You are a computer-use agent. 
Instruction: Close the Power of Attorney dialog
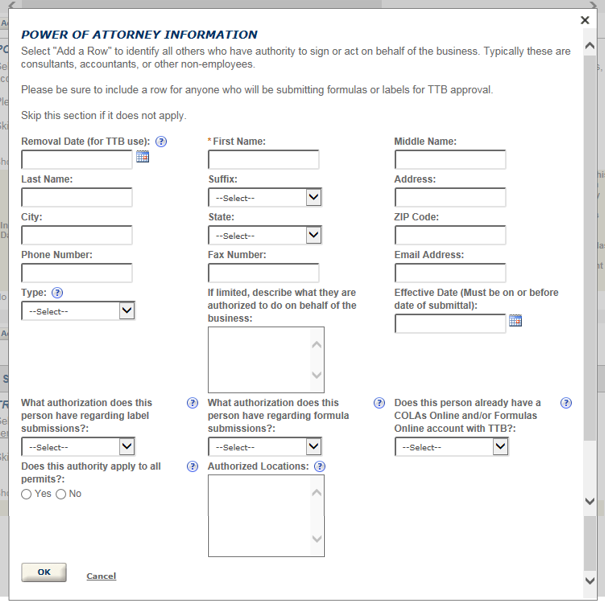click(x=585, y=20)
